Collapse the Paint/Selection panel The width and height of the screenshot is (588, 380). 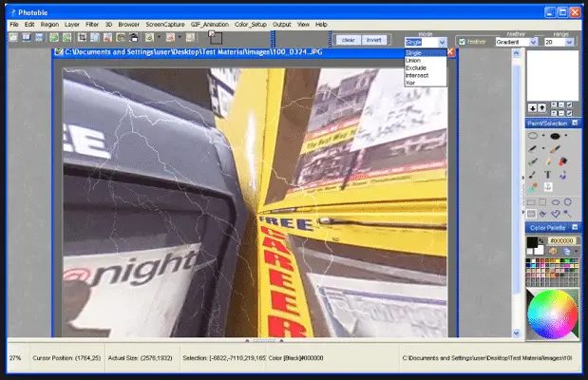pyautogui.click(x=575, y=123)
